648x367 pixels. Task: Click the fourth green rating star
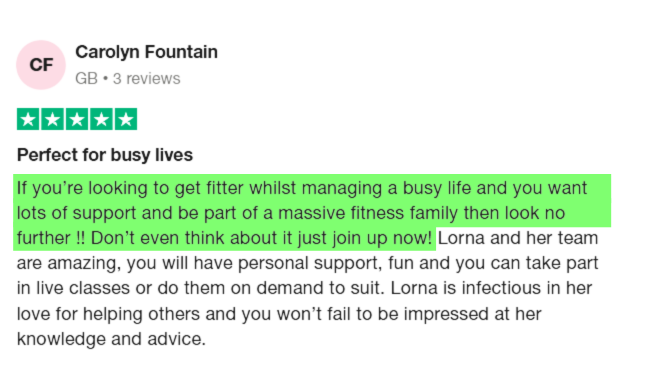tap(101, 119)
